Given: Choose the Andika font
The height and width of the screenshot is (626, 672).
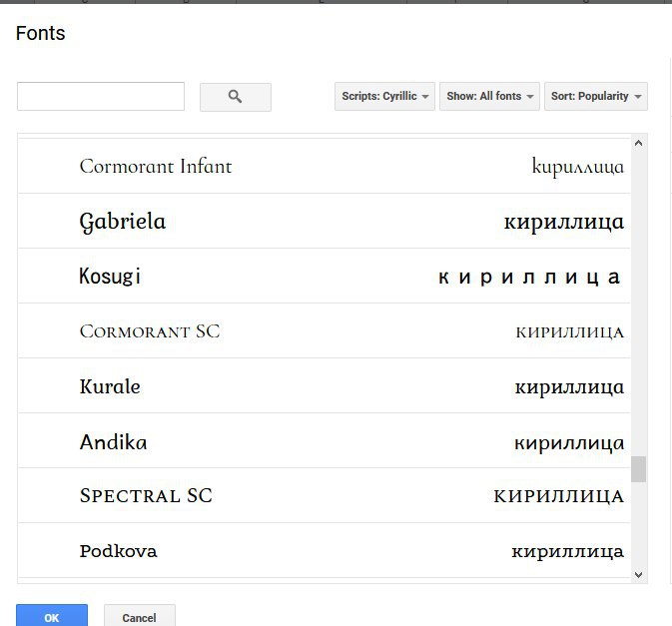Looking at the screenshot, I should click(x=114, y=441).
